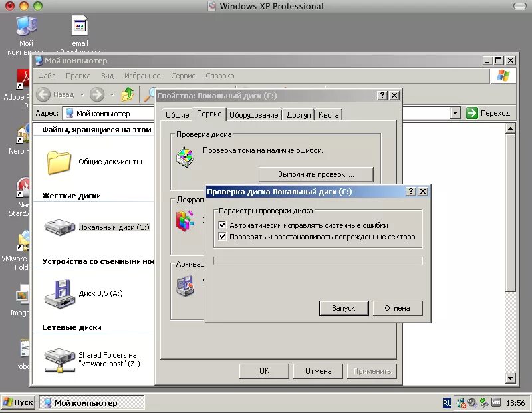Switch to the Доступ tab
The image size is (532, 413).
point(299,115)
